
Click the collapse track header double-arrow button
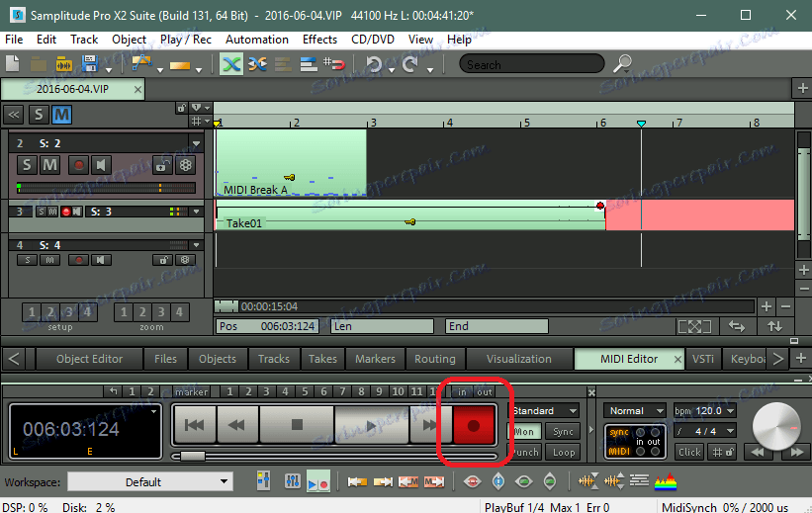14,115
